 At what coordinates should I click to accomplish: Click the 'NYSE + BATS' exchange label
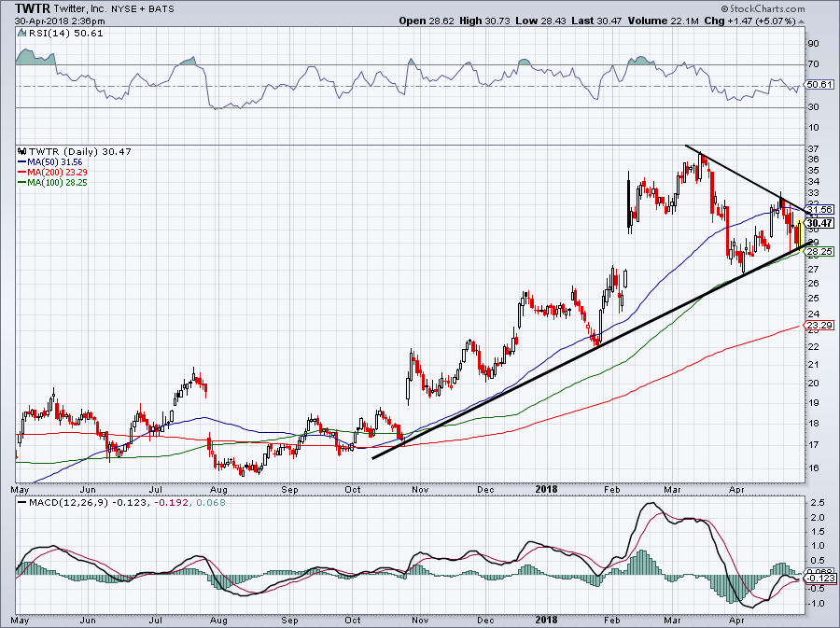click(142, 9)
